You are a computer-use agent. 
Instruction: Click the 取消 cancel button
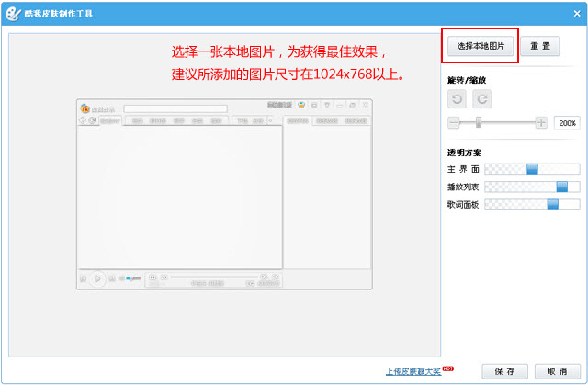tap(558, 371)
